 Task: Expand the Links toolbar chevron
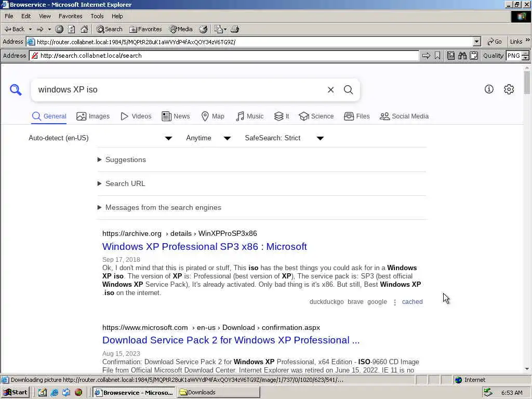click(528, 41)
